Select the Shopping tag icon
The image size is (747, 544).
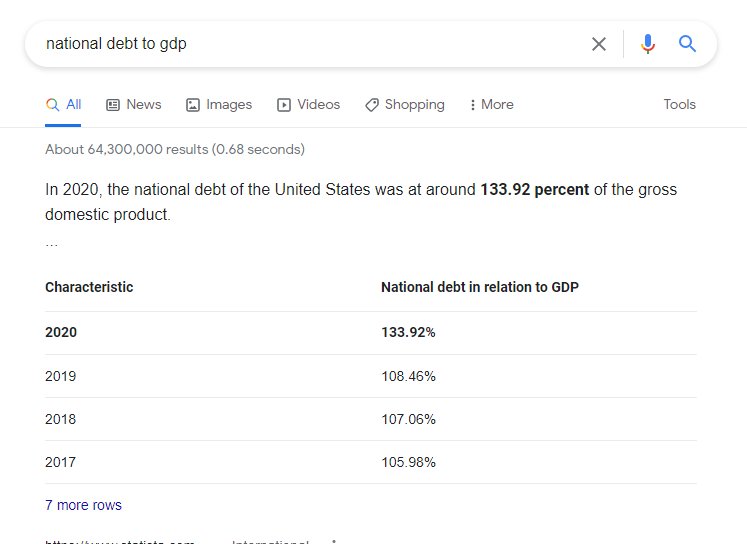point(372,105)
